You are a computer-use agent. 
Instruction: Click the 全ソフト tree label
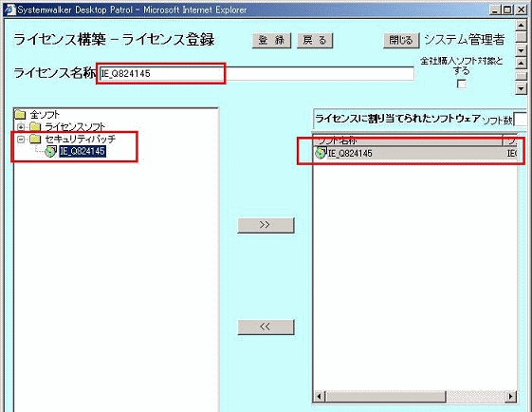[x=45, y=115]
